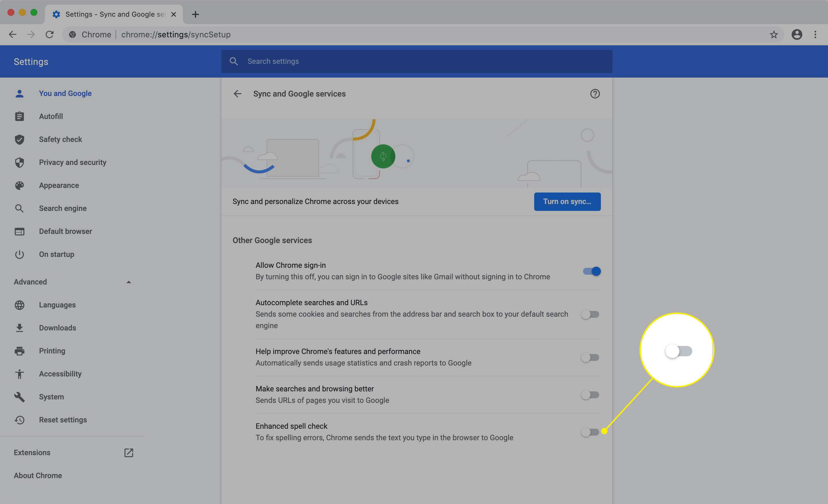The height and width of the screenshot is (504, 828).
Task: Open a new tab with the plus button
Action: pyautogui.click(x=195, y=14)
